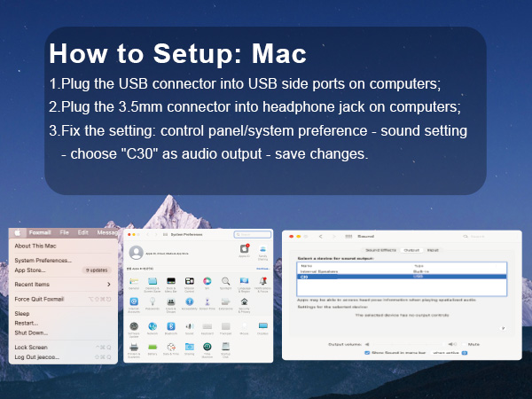The height and width of the screenshot is (399, 532).
Task: Click Show All grid button in System Preferences
Action: pos(165,234)
